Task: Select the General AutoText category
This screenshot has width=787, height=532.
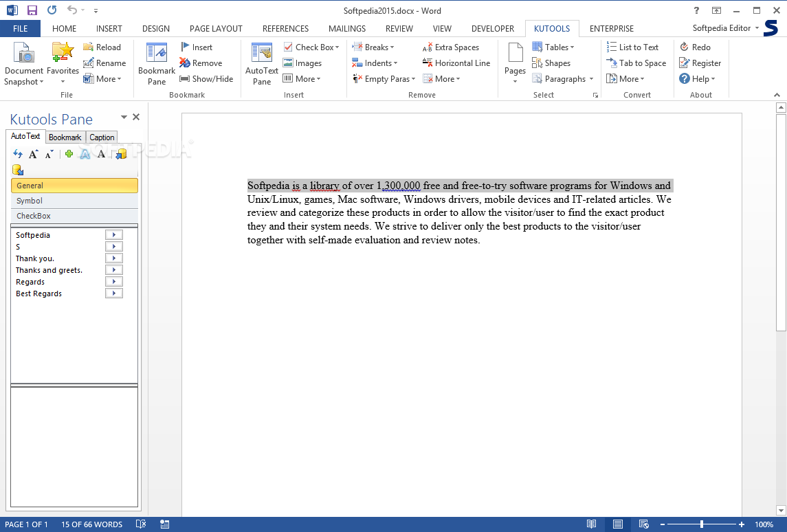Action: click(74, 186)
